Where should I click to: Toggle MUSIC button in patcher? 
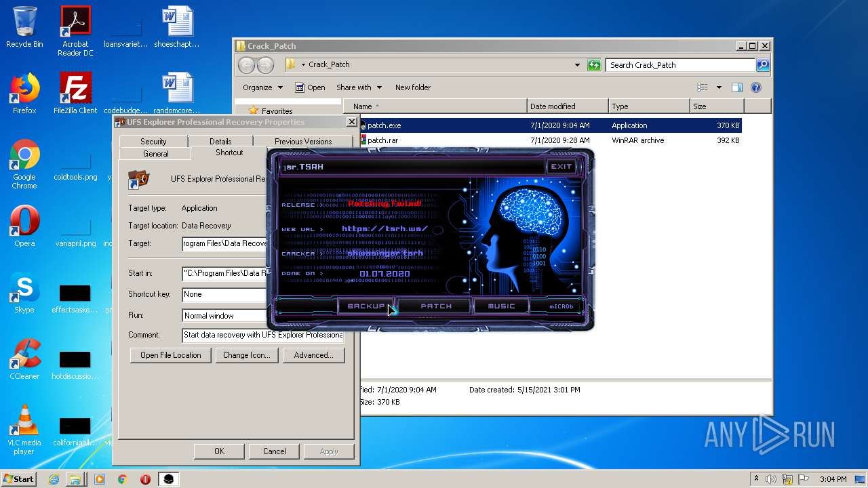pyautogui.click(x=502, y=306)
